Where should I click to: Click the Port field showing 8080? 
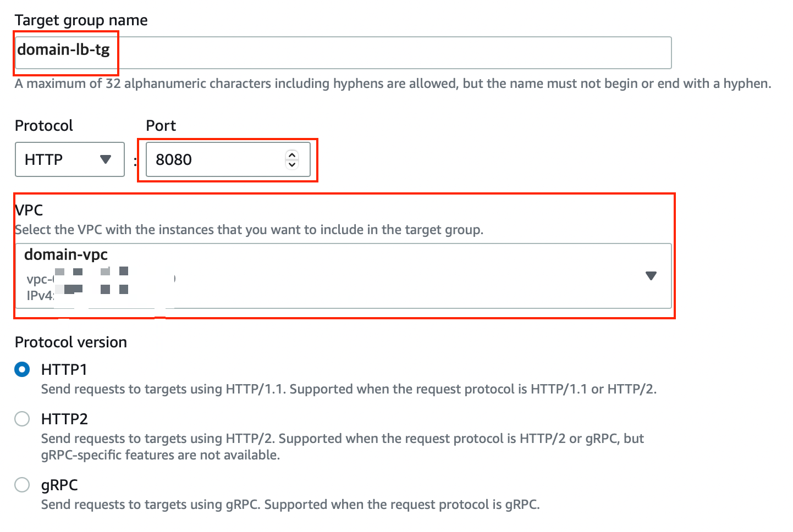(x=228, y=159)
